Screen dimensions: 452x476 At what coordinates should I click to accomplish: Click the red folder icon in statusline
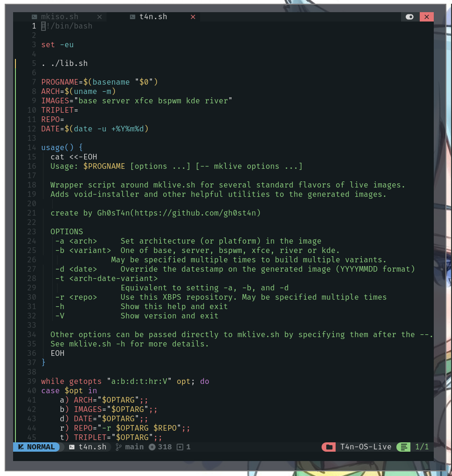329,447
